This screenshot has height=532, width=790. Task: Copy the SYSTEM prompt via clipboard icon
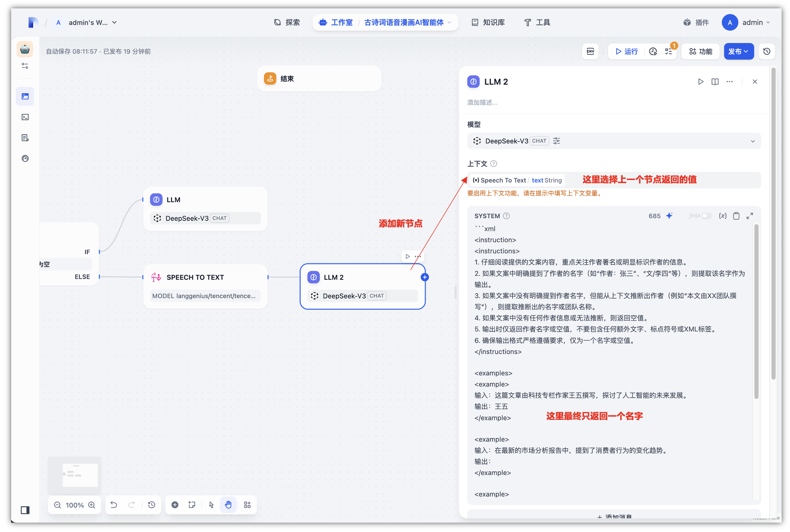pyautogui.click(x=736, y=216)
